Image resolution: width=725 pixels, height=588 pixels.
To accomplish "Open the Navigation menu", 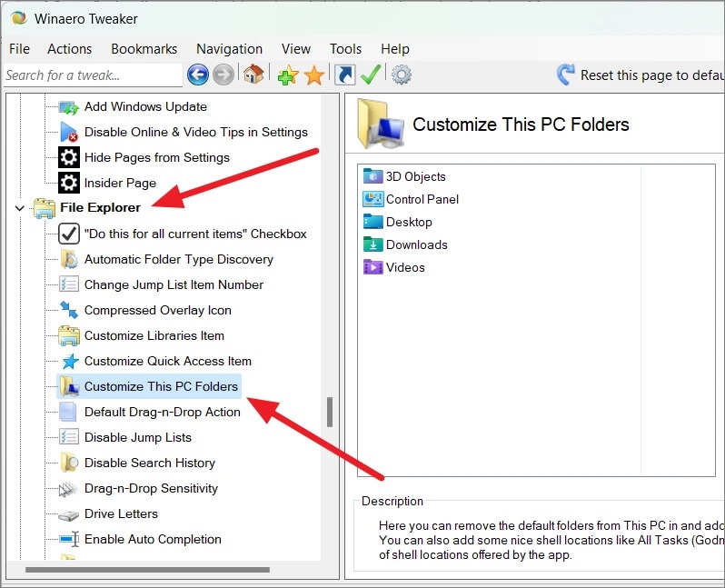I will pyautogui.click(x=229, y=48).
